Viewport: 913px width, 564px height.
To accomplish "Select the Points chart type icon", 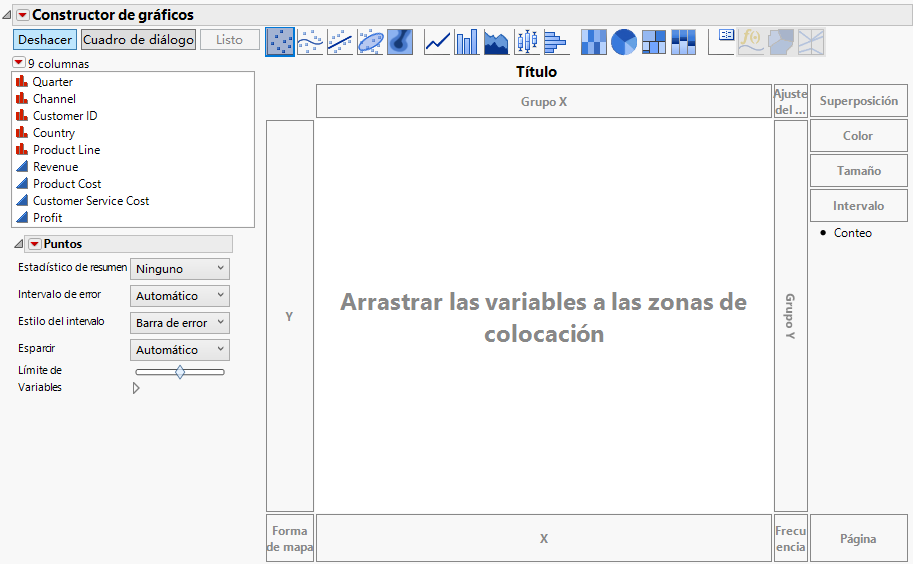I will point(280,42).
